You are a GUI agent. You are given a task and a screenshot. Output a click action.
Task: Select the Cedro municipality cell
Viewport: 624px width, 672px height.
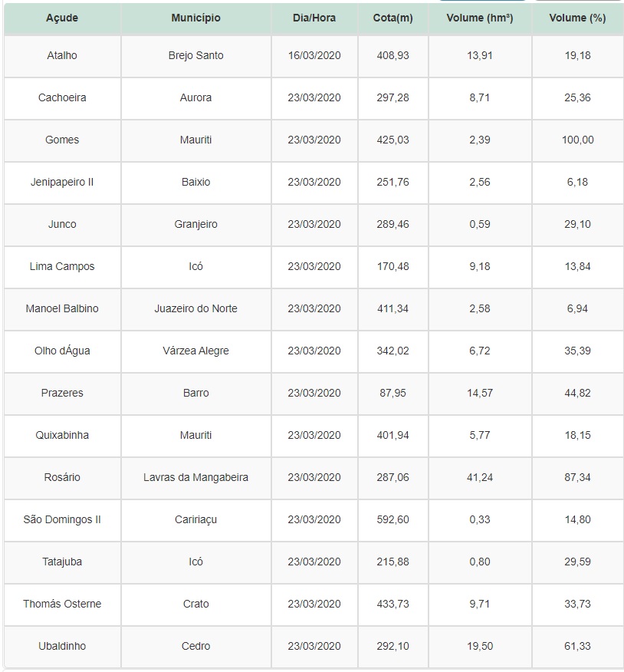point(195,647)
